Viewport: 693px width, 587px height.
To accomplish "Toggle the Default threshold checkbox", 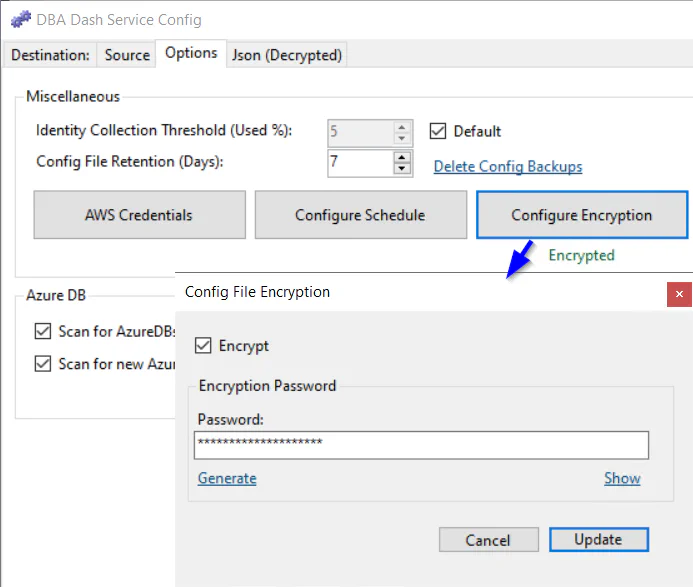I will tap(438, 131).
